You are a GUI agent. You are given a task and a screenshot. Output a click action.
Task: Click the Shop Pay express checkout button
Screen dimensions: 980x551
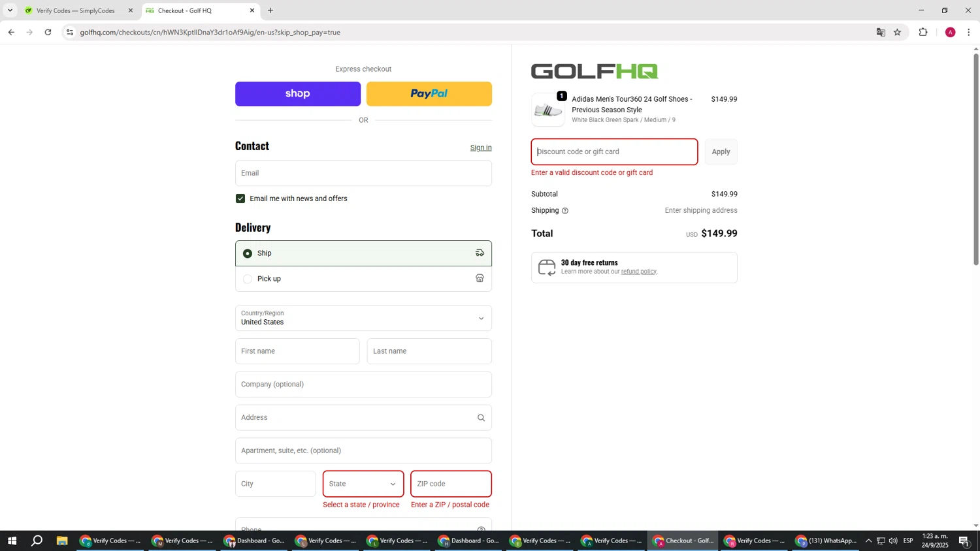point(298,94)
